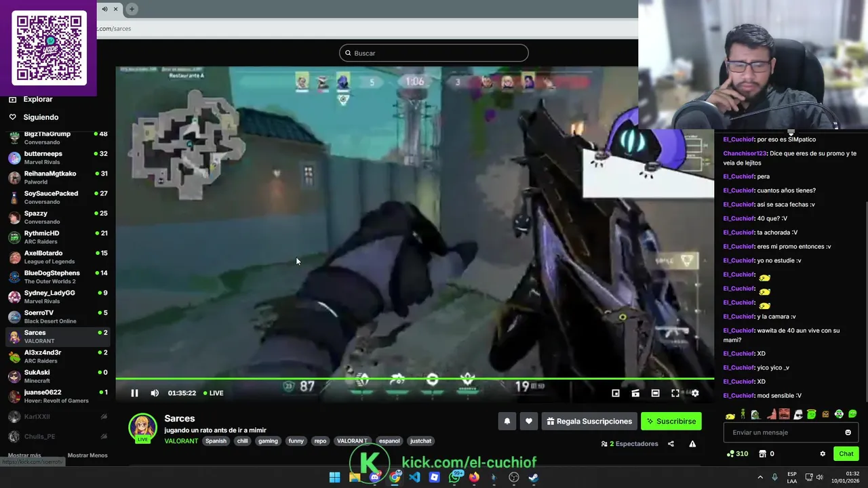Select the Spanish tag

216,441
